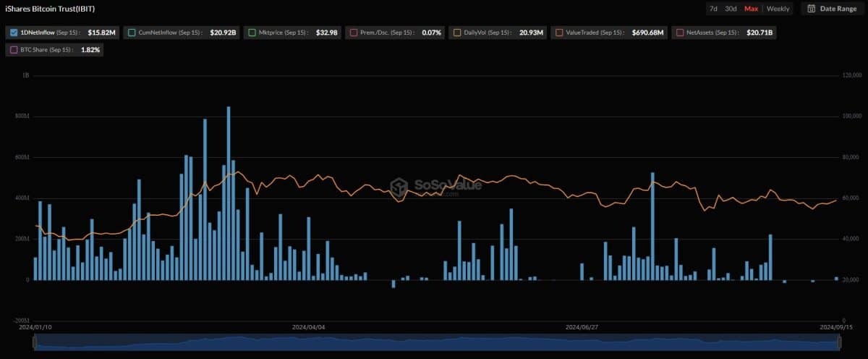Switch to the 30d time range
The height and width of the screenshot is (359, 868).
tap(731, 9)
